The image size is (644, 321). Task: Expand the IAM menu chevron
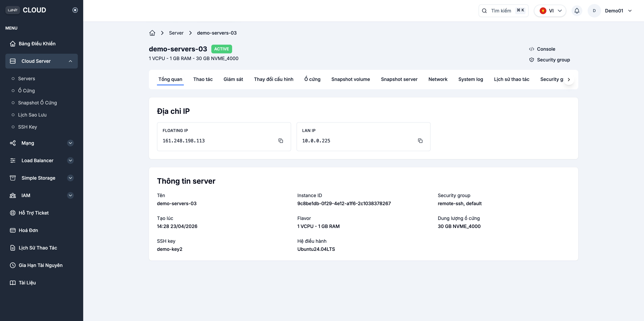click(70, 195)
